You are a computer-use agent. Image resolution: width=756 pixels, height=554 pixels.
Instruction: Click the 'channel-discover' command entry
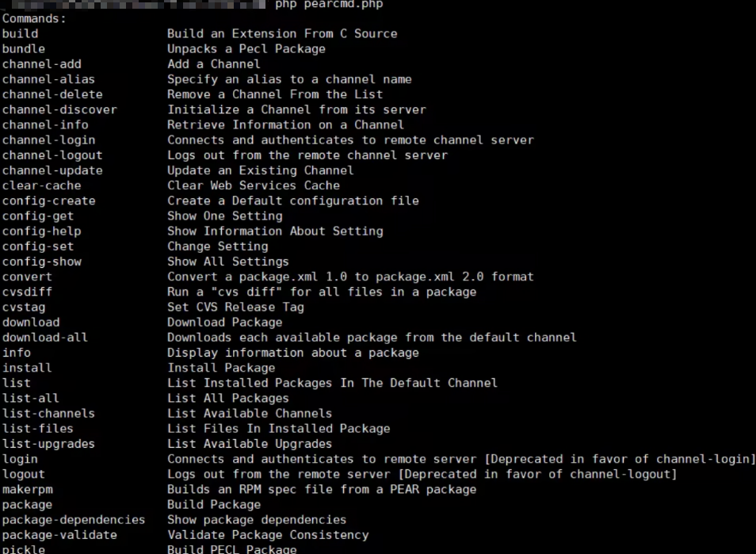coord(59,110)
